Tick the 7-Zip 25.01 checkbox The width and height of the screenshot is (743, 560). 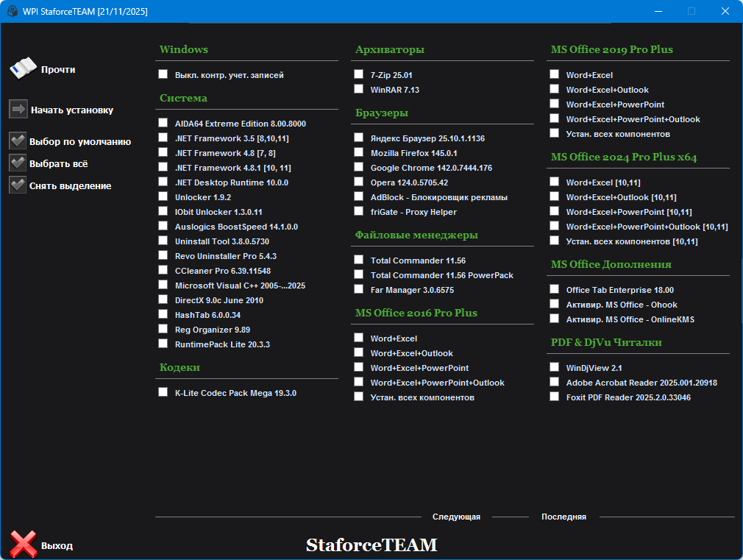point(359,74)
